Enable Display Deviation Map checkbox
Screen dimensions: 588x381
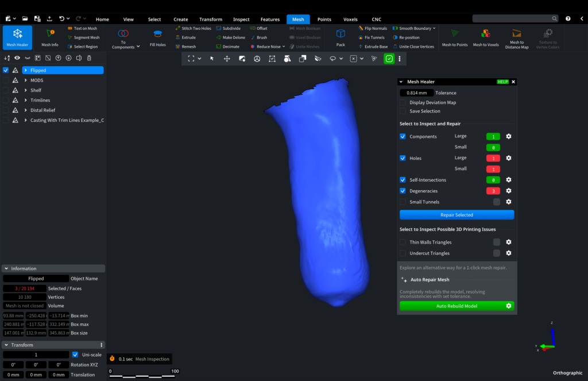pos(403,102)
